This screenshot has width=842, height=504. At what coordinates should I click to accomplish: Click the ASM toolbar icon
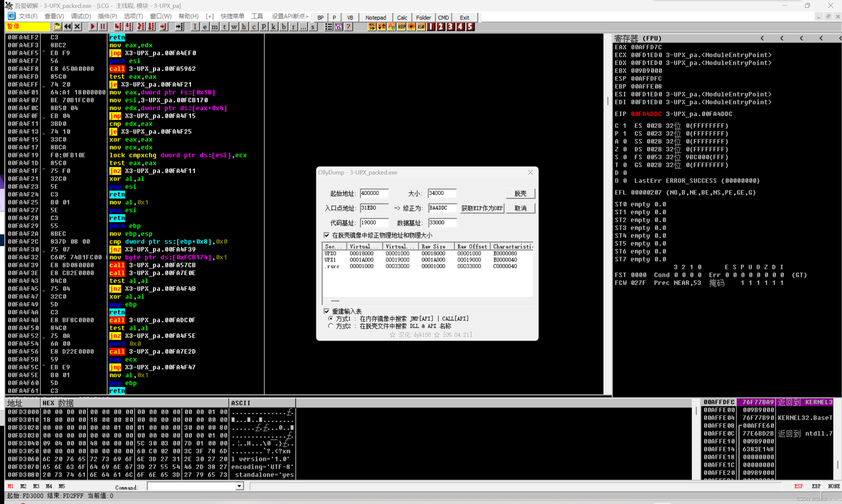click(x=421, y=27)
